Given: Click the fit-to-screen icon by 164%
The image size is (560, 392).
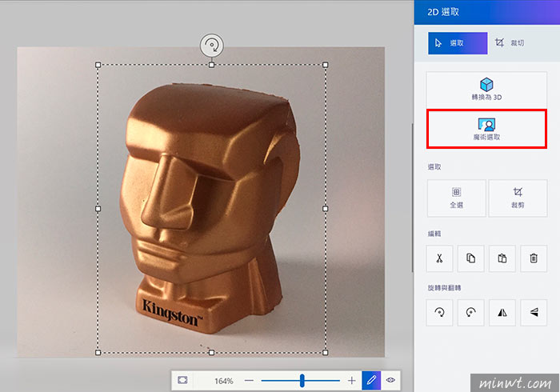Looking at the screenshot, I should tap(182, 380).
